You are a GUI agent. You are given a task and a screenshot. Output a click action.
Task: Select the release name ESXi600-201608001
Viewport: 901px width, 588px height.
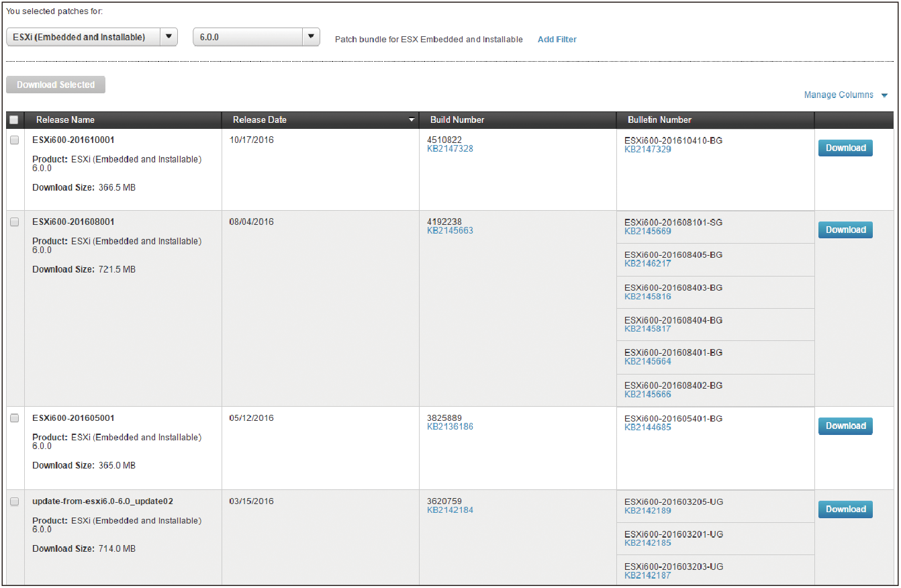pyautogui.click(x=73, y=222)
